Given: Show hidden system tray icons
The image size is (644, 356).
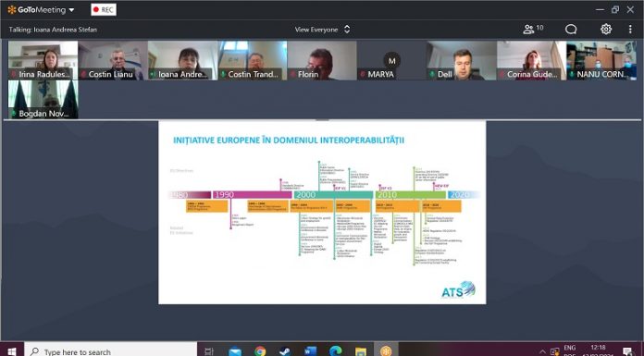Looking at the screenshot, I should (x=542, y=351).
